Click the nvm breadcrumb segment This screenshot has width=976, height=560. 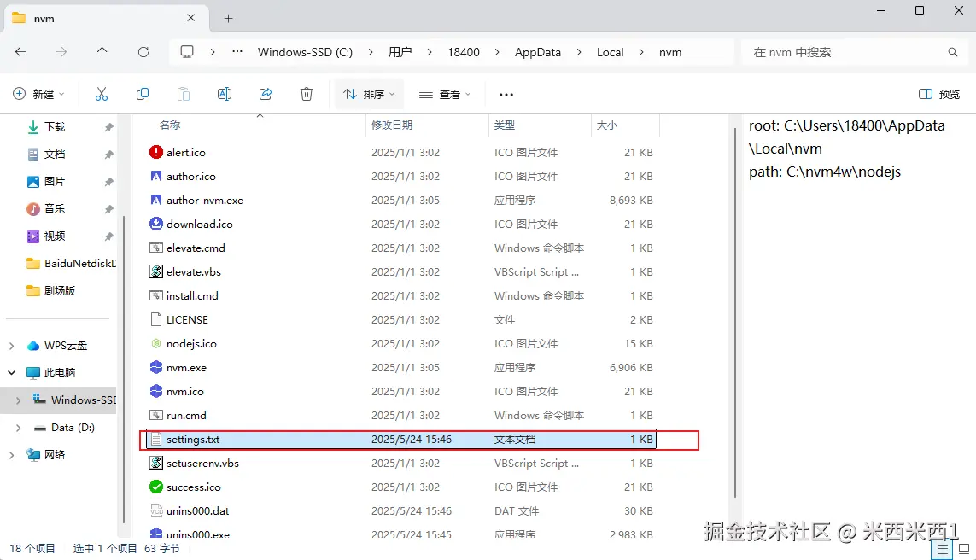pos(670,52)
